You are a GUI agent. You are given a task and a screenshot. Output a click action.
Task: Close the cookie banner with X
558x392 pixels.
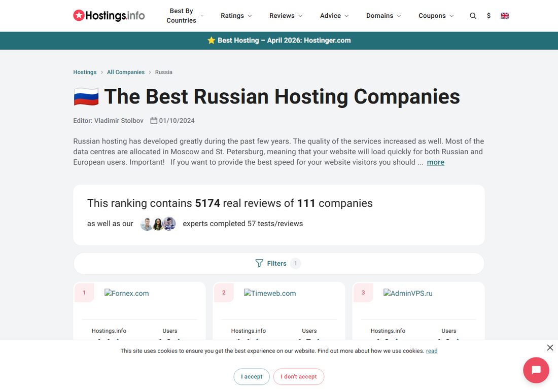(x=550, y=347)
